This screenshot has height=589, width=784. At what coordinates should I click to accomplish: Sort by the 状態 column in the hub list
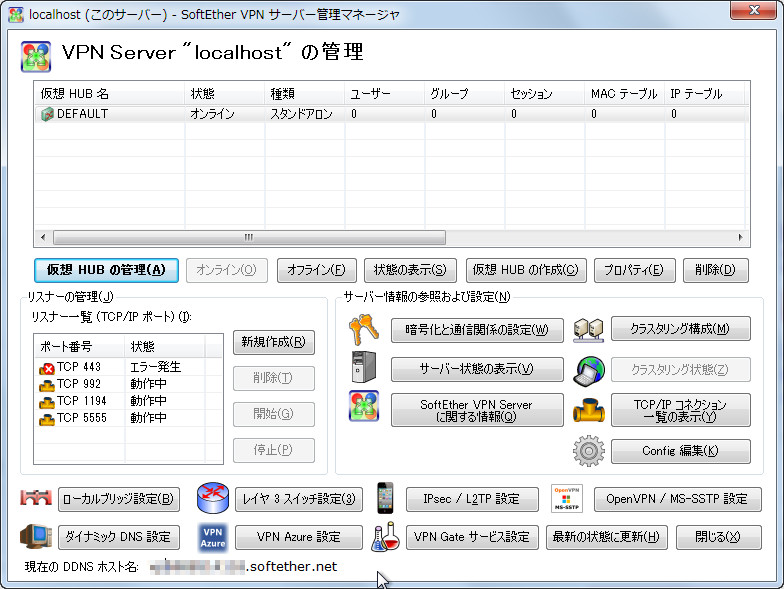[224, 94]
